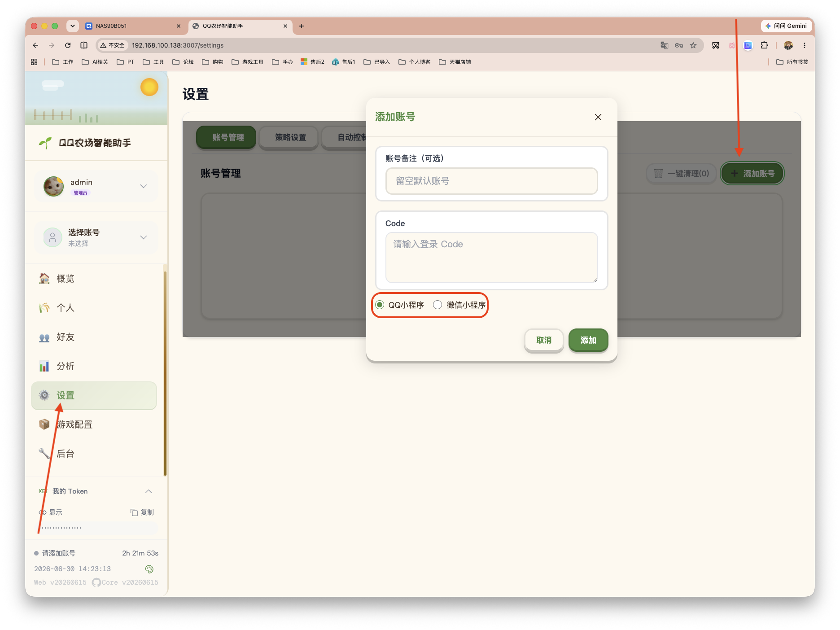The image size is (840, 630).
Task: Copy the token with 复制
Action: pos(142,512)
